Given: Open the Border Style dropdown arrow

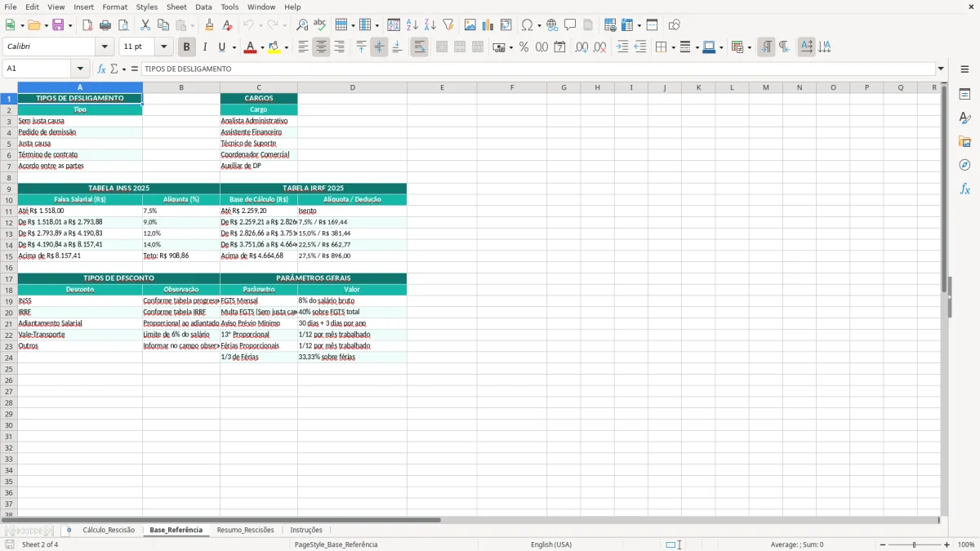Looking at the screenshot, I should coord(697,47).
